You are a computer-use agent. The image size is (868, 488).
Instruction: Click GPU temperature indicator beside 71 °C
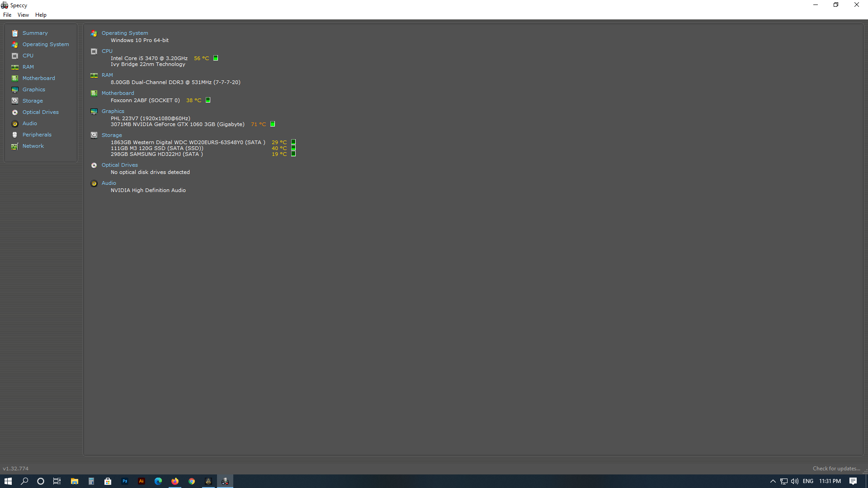pos(273,124)
